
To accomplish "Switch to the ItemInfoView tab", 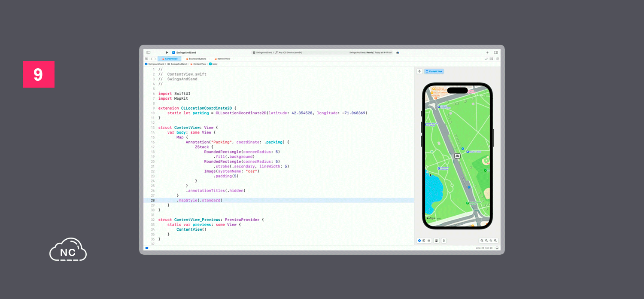I will (222, 58).
